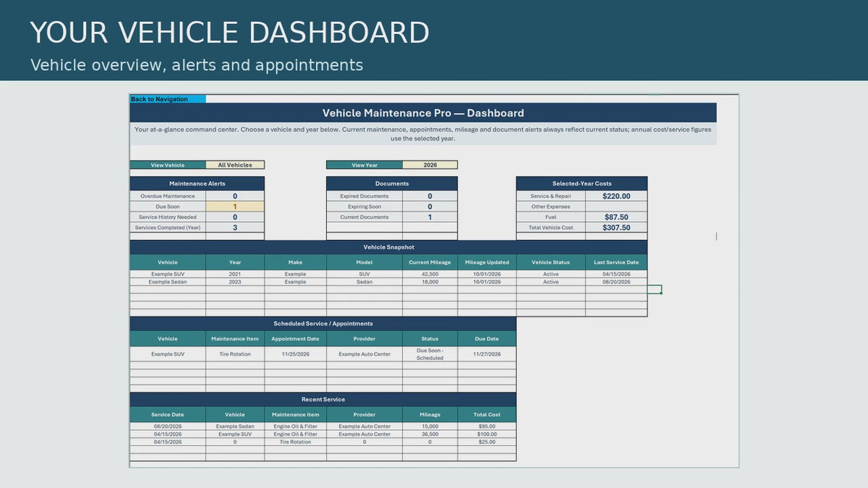The width and height of the screenshot is (868, 488).
Task: Click the Recent Service total cost $100.00
Action: (x=487, y=435)
